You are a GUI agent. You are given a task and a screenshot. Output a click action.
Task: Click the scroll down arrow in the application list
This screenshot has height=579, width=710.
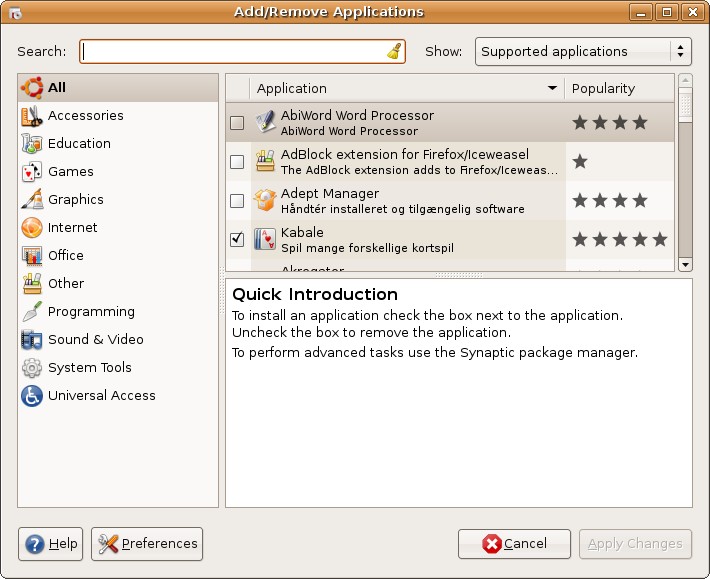[x=685, y=264]
